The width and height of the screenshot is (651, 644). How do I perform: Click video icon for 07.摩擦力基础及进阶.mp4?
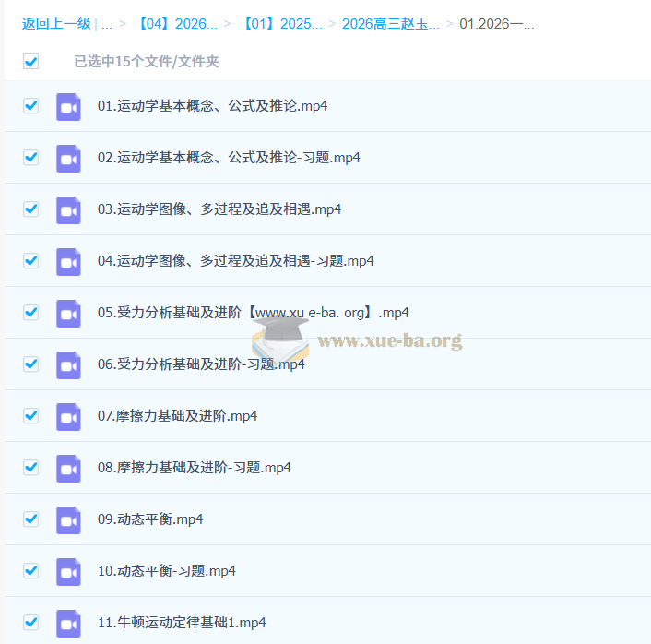68,416
